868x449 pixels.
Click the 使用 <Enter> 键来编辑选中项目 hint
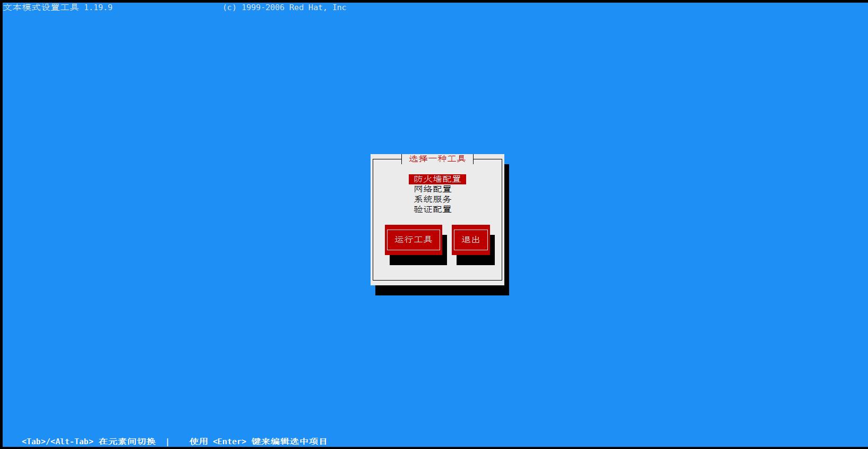coord(259,442)
